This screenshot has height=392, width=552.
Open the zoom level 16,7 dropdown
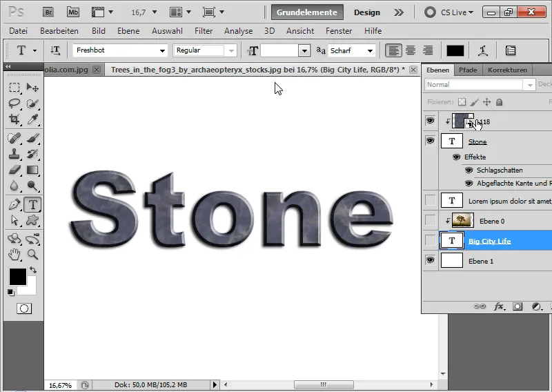tap(154, 12)
